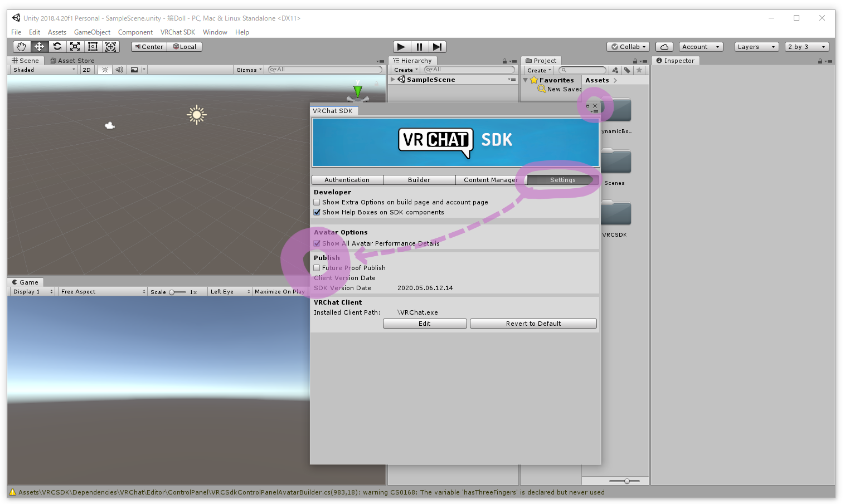The image size is (845, 504).
Task: Enable Future Proof Publish checkbox
Action: [317, 268]
